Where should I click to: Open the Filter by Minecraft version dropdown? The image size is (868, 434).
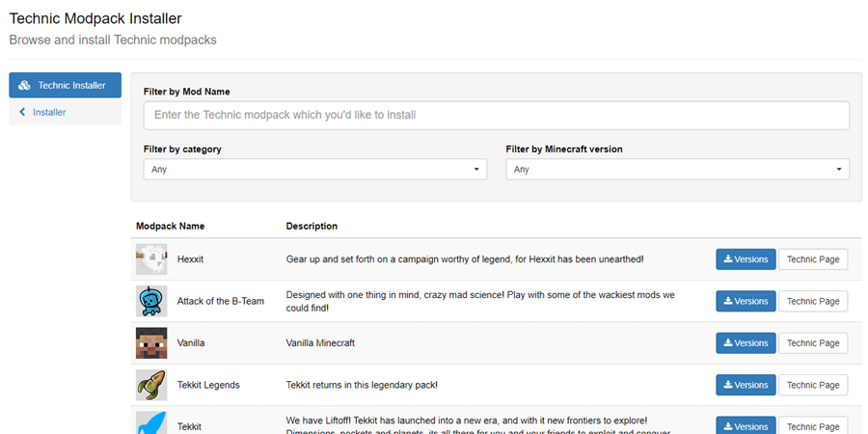tap(678, 170)
